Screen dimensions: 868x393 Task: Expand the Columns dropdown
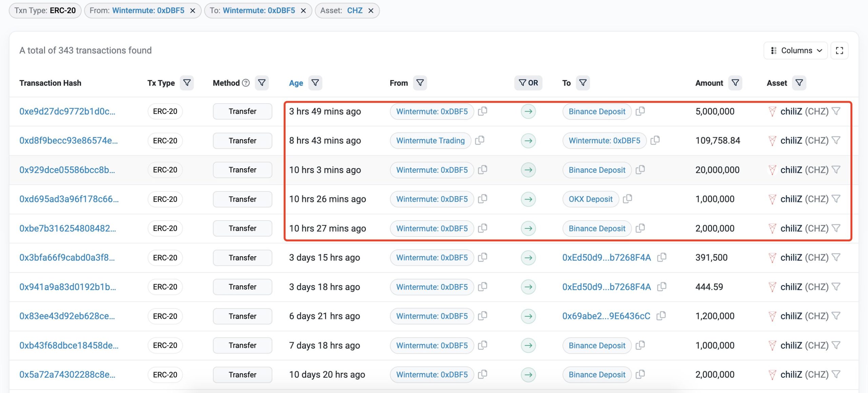[795, 51]
